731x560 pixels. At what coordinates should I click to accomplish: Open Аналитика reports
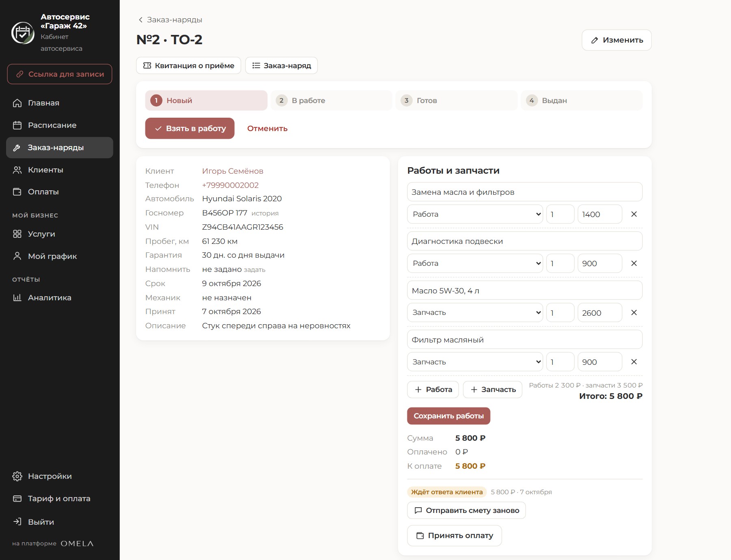click(x=60, y=298)
